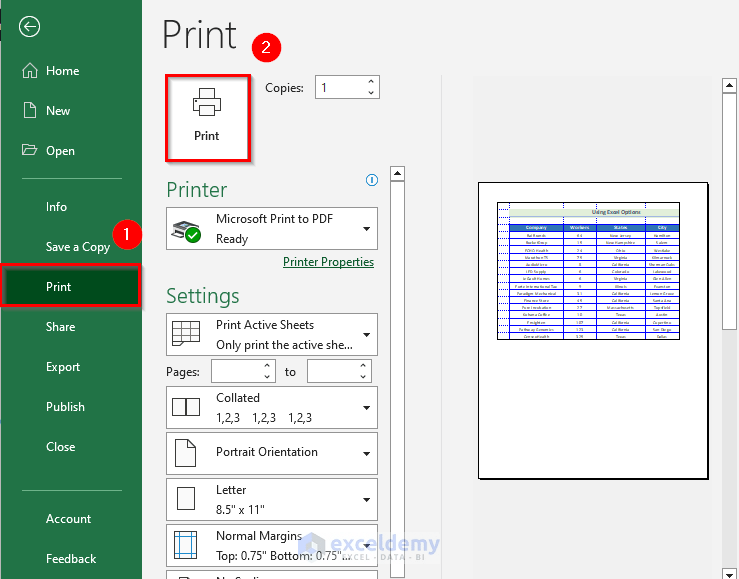
Task: Click settings scrollbar up arrow
Action: 397,173
